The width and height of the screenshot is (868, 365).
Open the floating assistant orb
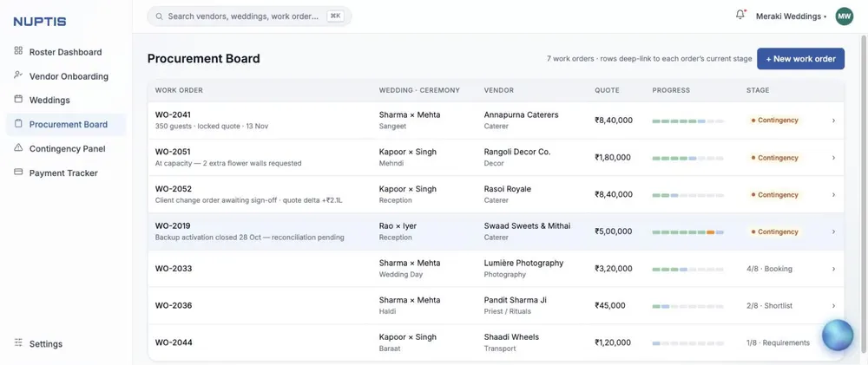(x=838, y=336)
